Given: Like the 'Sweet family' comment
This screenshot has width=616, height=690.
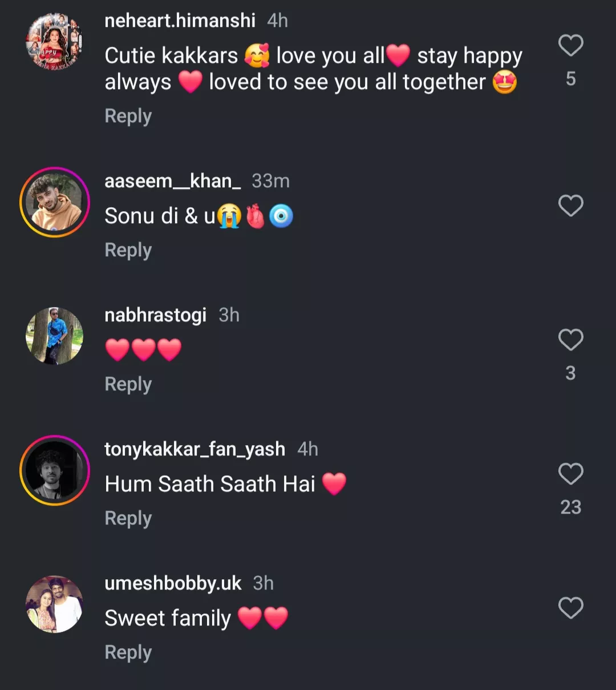Looking at the screenshot, I should coord(570,608).
